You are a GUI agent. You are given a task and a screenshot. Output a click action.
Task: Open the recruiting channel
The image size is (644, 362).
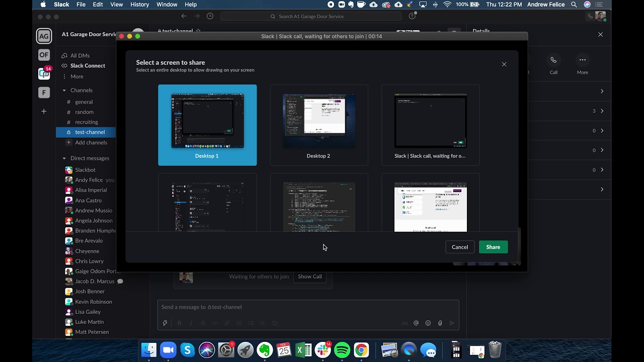[x=87, y=122]
